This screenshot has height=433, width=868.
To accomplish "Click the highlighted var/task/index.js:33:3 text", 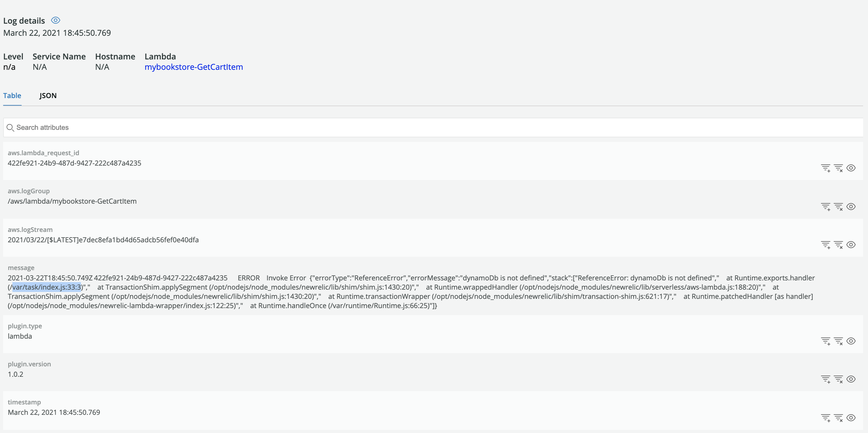I will tap(46, 287).
